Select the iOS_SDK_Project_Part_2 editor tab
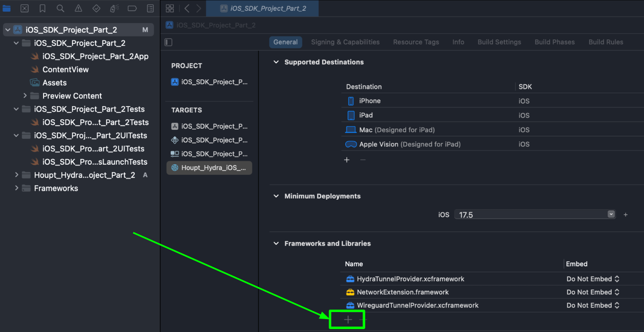The height and width of the screenshot is (332, 644). click(x=263, y=8)
